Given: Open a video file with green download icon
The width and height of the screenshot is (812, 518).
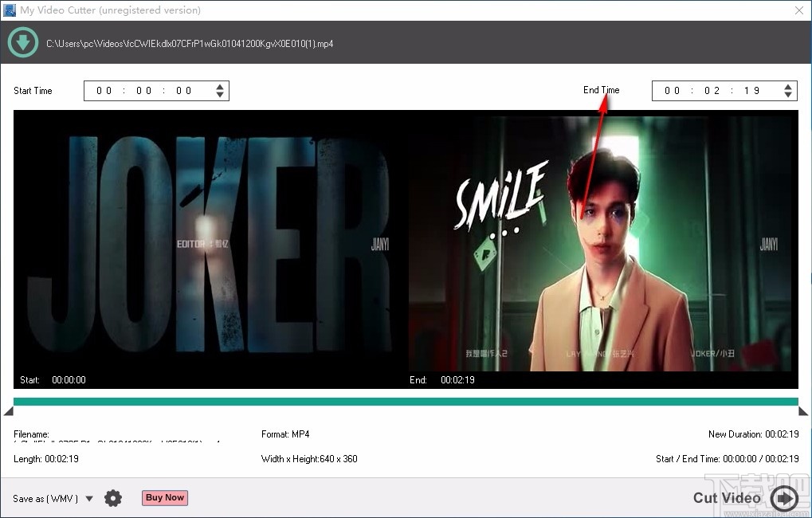Looking at the screenshot, I should click(23, 42).
